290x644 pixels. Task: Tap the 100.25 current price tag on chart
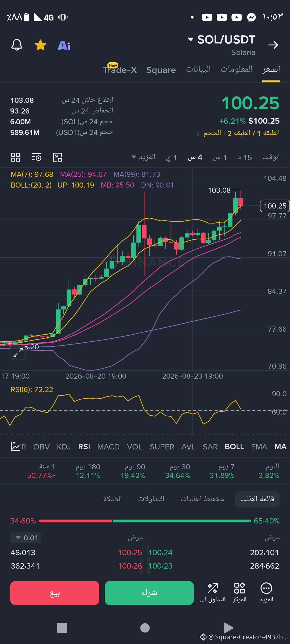(275, 206)
